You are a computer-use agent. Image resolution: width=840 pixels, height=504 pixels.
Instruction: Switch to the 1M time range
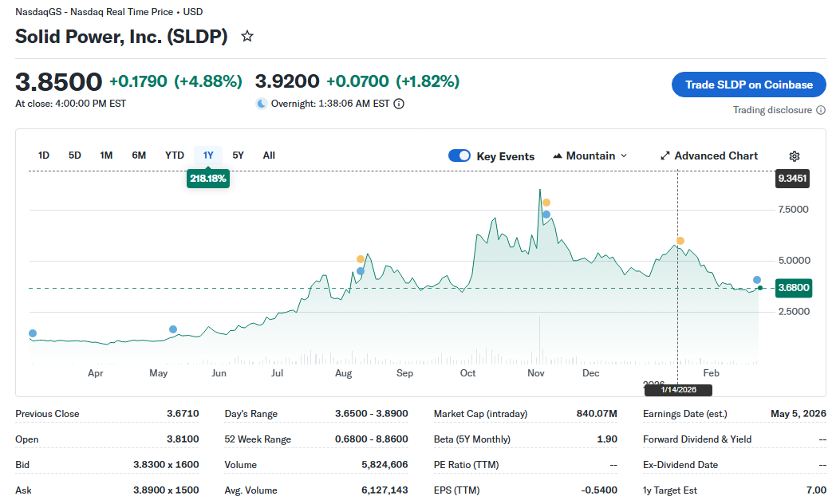coord(106,156)
